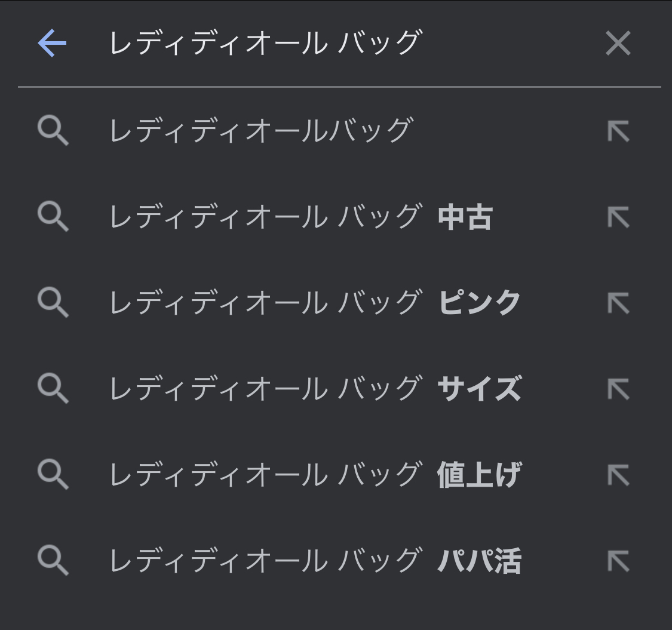
Task: Insert first suggestion via its arrow icon
Action: point(618,131)
